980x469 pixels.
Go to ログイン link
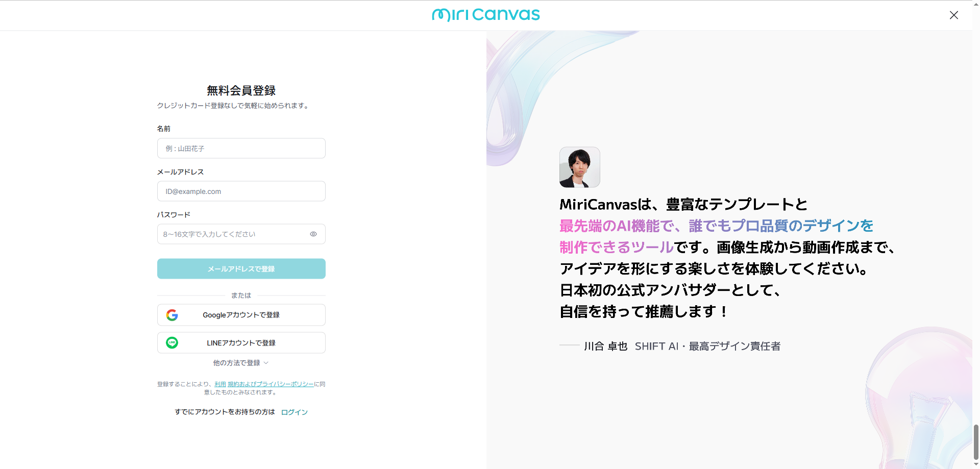[295, 412]
